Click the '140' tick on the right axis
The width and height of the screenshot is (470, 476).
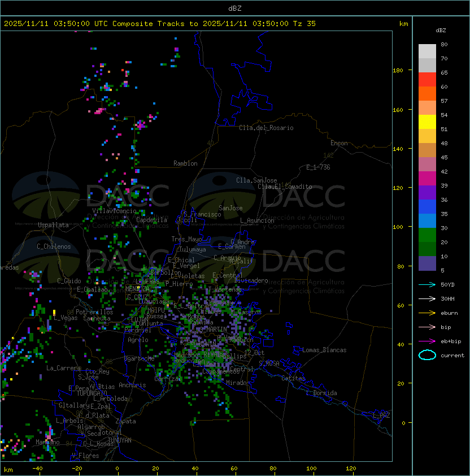[x=398, y=149]
